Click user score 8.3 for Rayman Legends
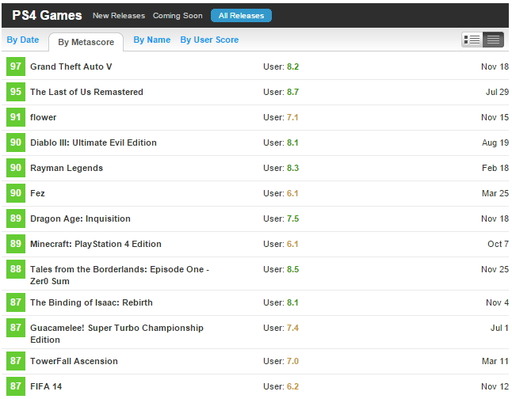The width and height of the screenshot is (512, 399). 293,168
